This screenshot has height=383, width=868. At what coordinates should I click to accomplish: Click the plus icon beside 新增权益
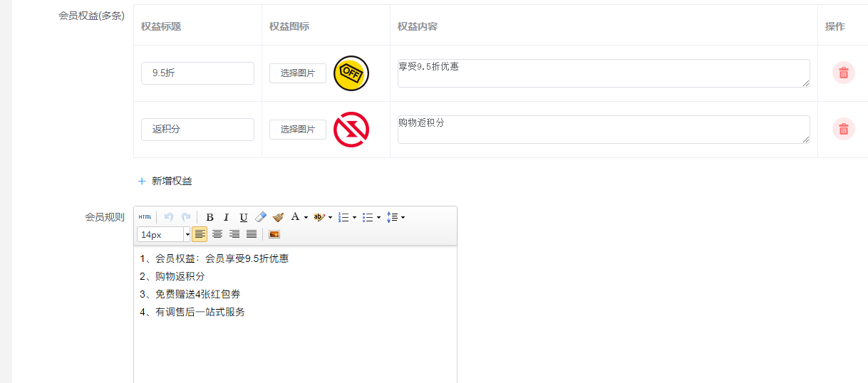coord(142,181)
